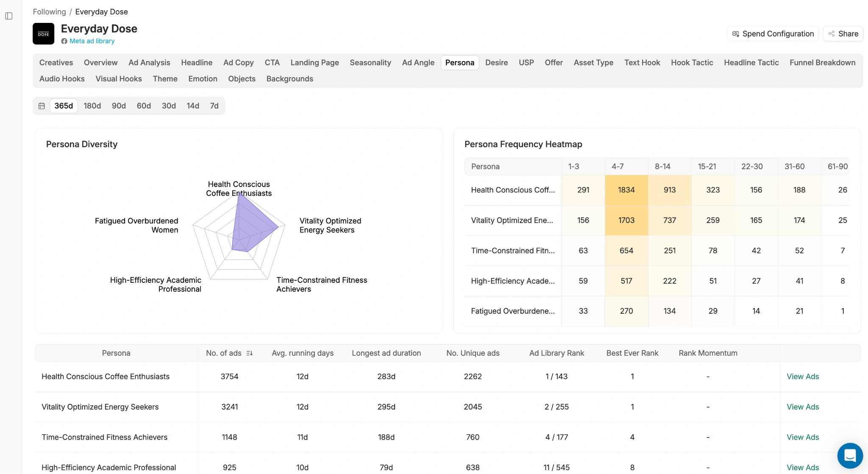
Task: Click Fatigued Overburdened Women radar label
Action: (x=136, y=226)
